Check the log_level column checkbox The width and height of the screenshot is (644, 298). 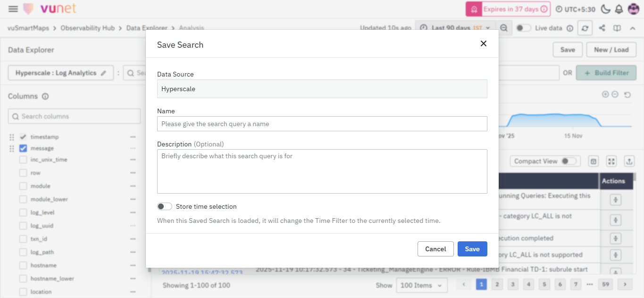23,213
